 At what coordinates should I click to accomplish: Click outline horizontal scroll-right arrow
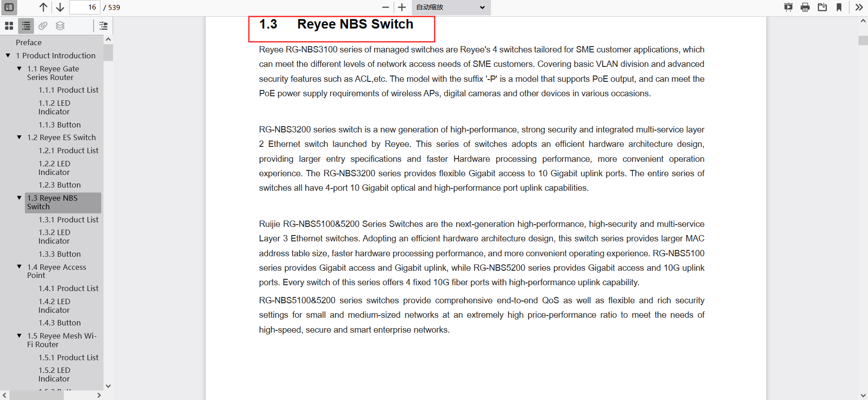click(x=99, y=395)
